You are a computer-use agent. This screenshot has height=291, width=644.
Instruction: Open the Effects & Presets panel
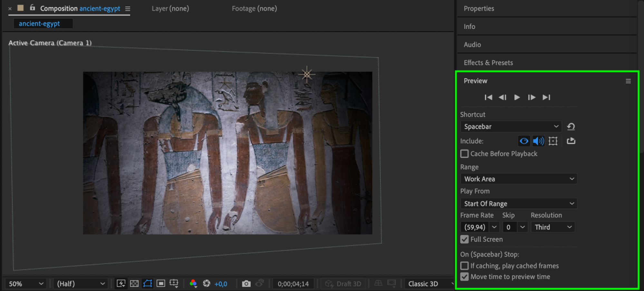tap(488, 63)
